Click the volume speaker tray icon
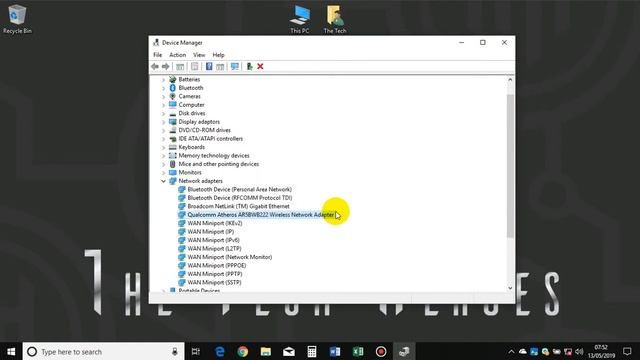This screenshot has width=640, height=360. pos(579,351)
